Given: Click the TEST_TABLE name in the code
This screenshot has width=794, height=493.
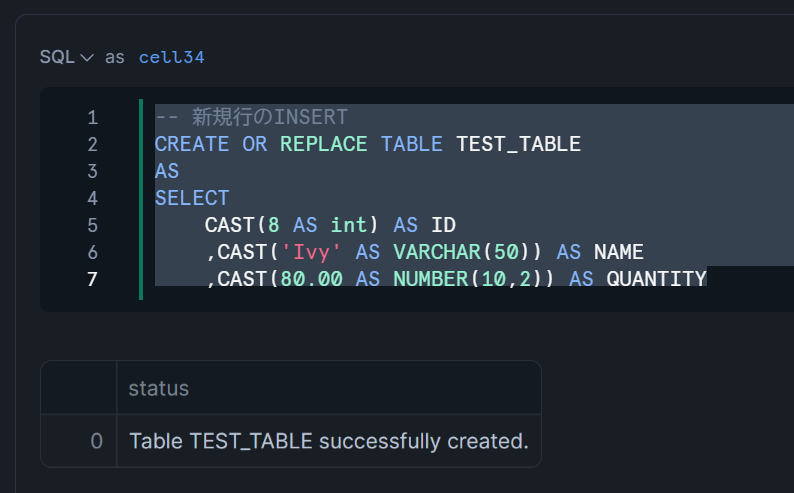Looking at the screenshot, I should tap(518, 144).
